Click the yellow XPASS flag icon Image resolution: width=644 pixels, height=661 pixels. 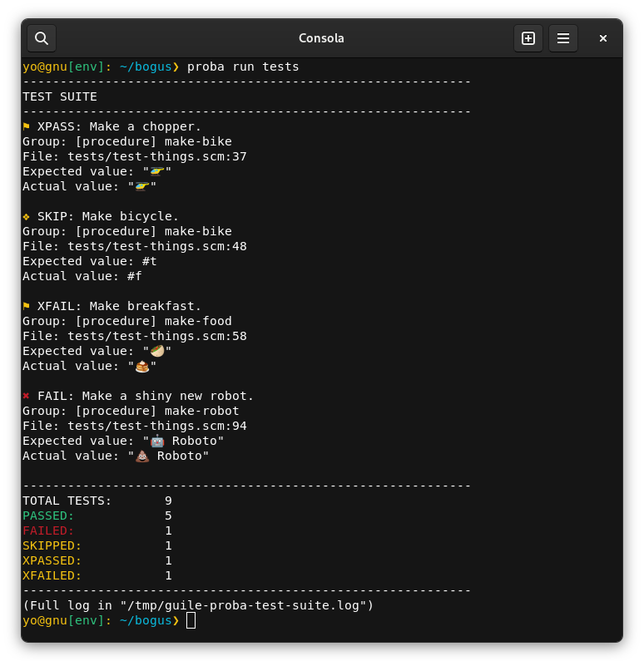click(x=26, y=126)
